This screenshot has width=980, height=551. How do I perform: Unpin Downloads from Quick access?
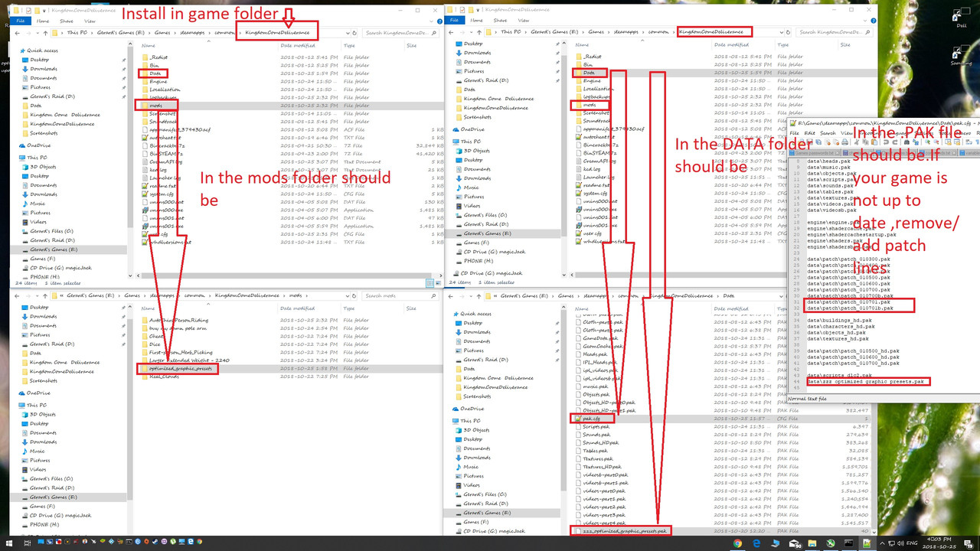pyautogui.click(x=123, y=69)
